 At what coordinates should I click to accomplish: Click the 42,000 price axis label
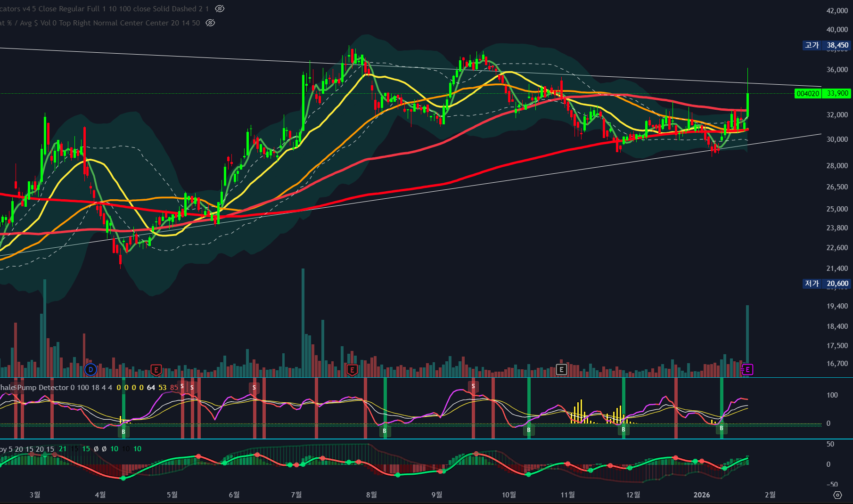837,10
